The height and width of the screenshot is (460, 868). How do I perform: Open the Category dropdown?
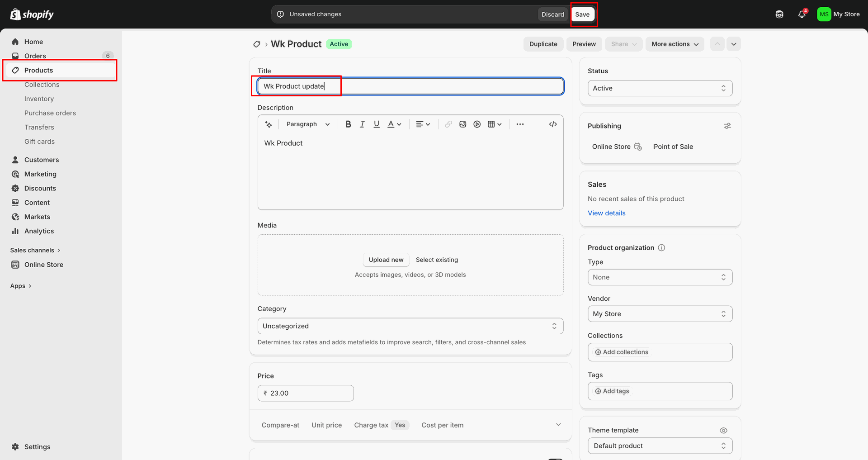(x=410, y=326)
